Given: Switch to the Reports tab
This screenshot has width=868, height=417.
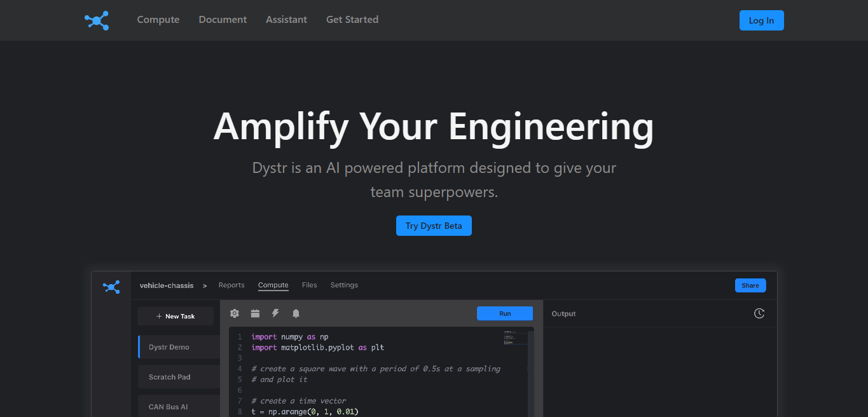Looking at the screenshot, I should (x=231, y=285).
